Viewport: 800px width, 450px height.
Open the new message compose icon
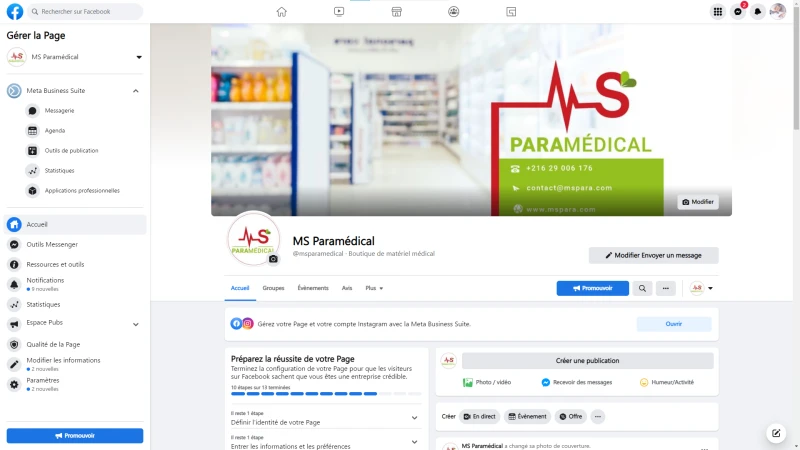click(776, 433)
